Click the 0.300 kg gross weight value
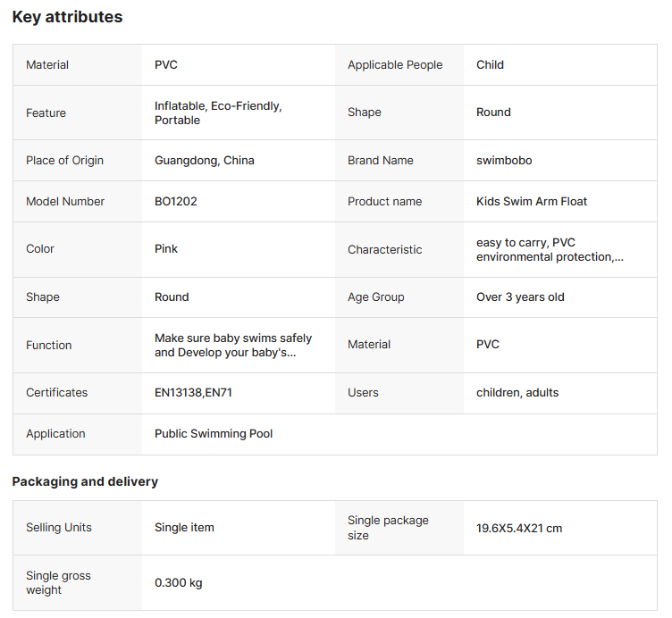The width and height of the screenshot is (672, 618). coord(178,583)
